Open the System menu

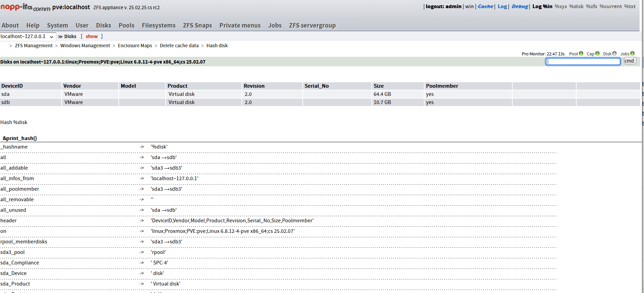[x=57, y=25]
